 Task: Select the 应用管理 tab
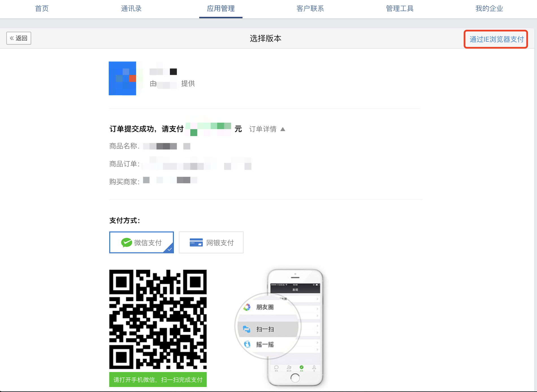click(x=221, y=8)
